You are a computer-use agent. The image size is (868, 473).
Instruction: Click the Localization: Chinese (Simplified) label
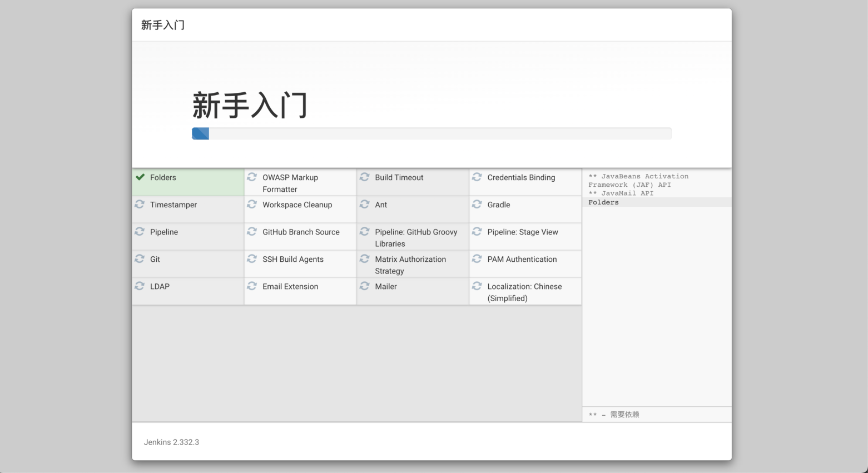point(524,292)
